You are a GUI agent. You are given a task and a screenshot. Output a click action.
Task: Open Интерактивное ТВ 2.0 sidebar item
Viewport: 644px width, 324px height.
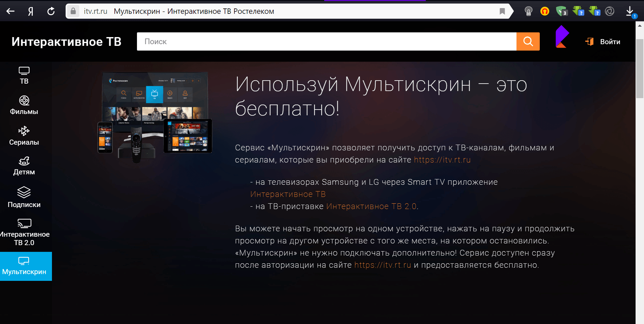(25, 233)
